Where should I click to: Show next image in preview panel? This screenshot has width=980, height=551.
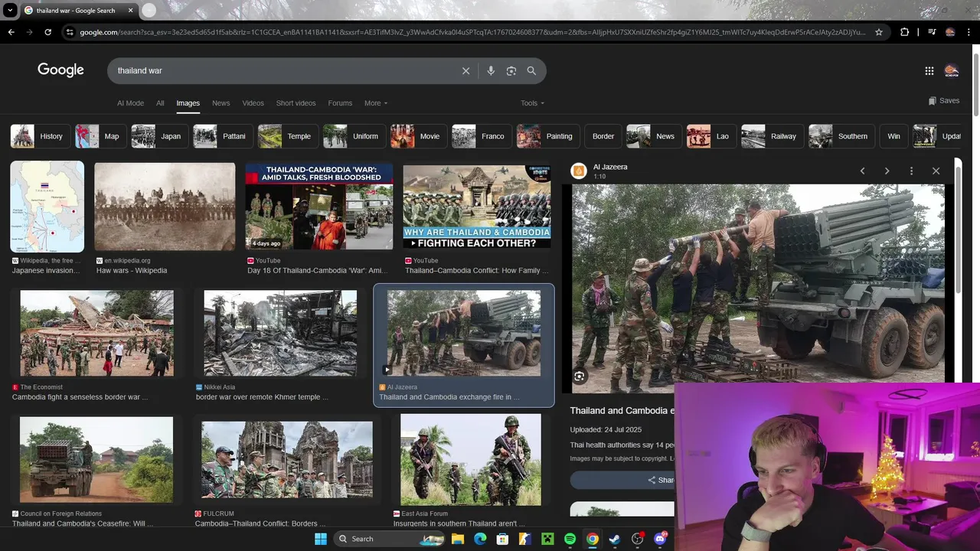click(887, 171)
